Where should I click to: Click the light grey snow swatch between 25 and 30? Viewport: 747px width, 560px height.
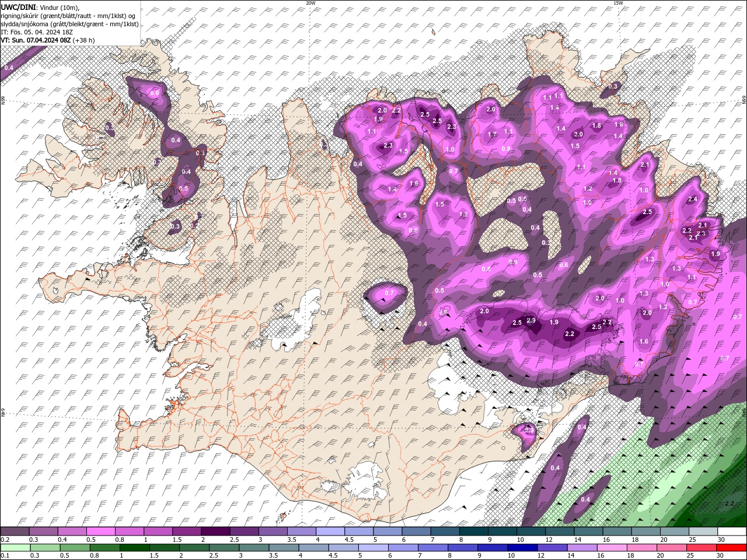[x=703, y=531]
